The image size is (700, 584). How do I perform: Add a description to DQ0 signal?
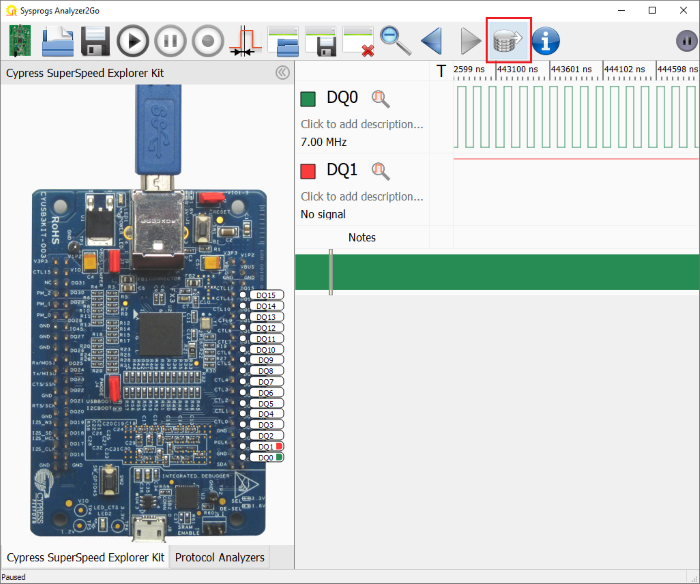[x=362, y=124]
